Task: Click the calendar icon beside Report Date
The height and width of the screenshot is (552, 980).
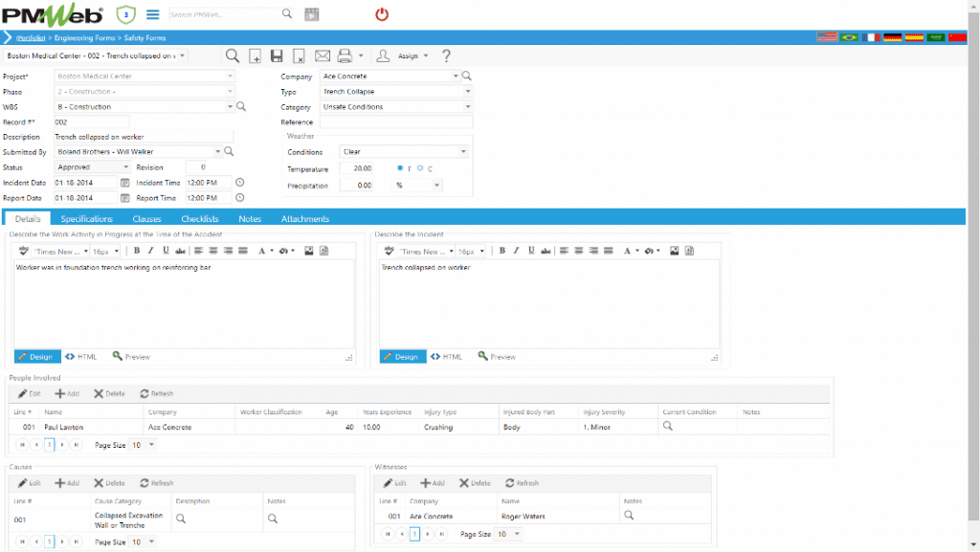Action: point(125,197)
